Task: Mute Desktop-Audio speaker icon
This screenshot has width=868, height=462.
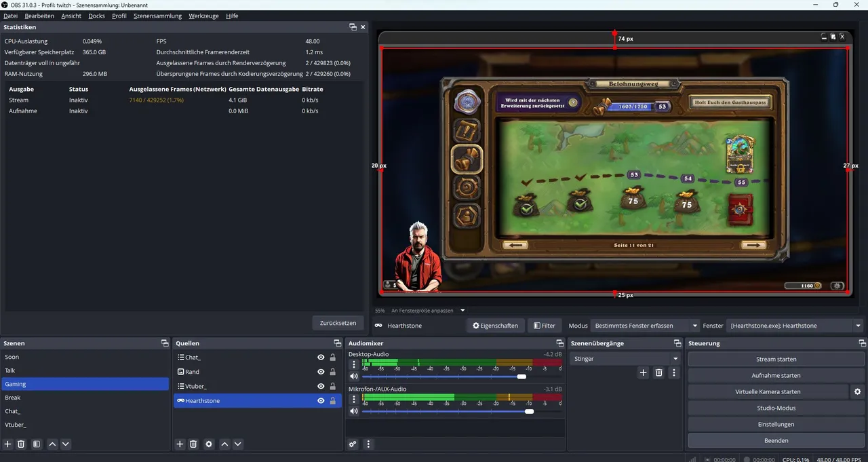Action: pyautogui.click(x=353, y=376)
